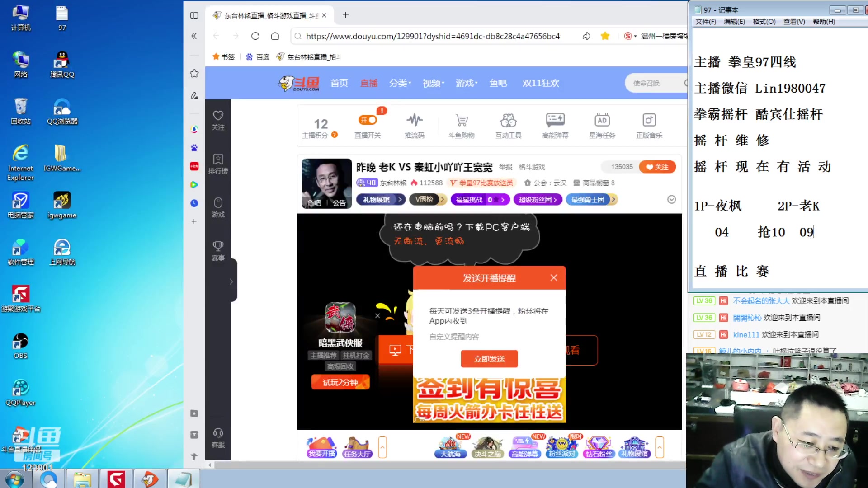Click the 我要开播 icon
The height and width of the screenshot is (488, 868).
coord(322,447)
